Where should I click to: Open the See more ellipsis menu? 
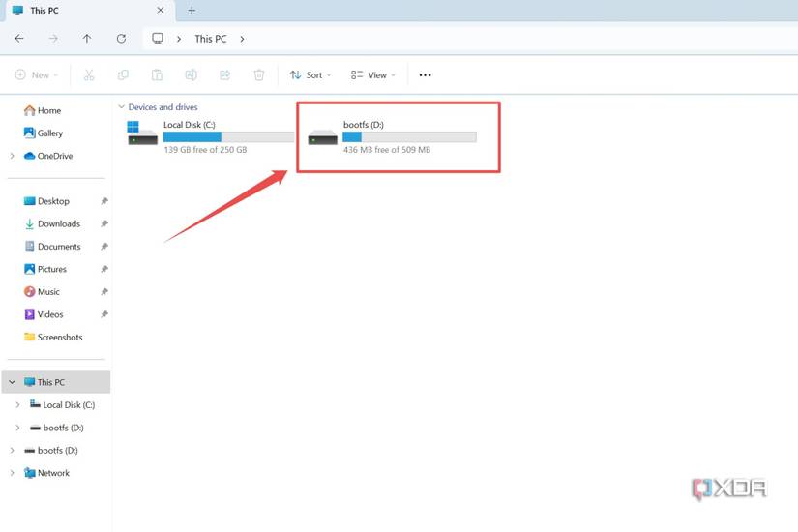pos(425,75)
